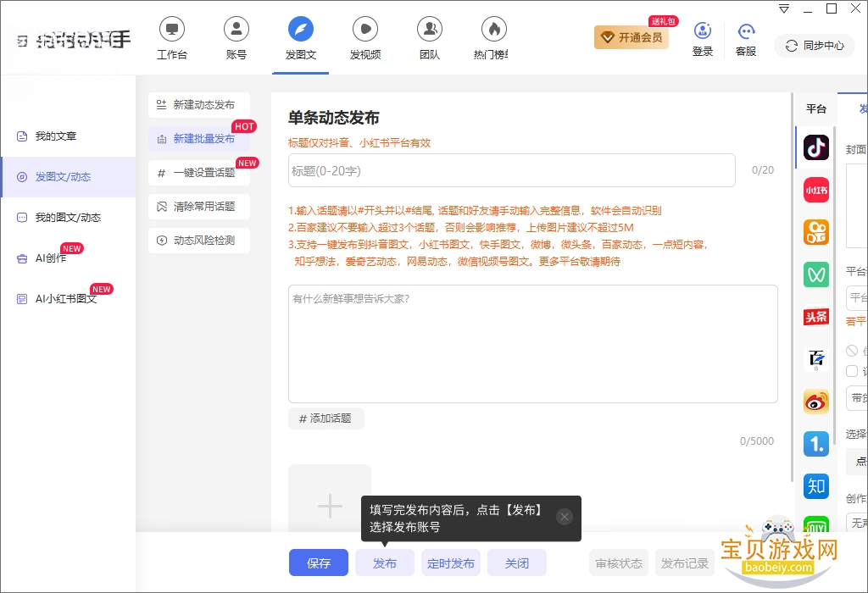Image resolution: width=868 pixels, height=593 pixels.
Task: Open the 热门榜 hot list tab
Action: 492,38
